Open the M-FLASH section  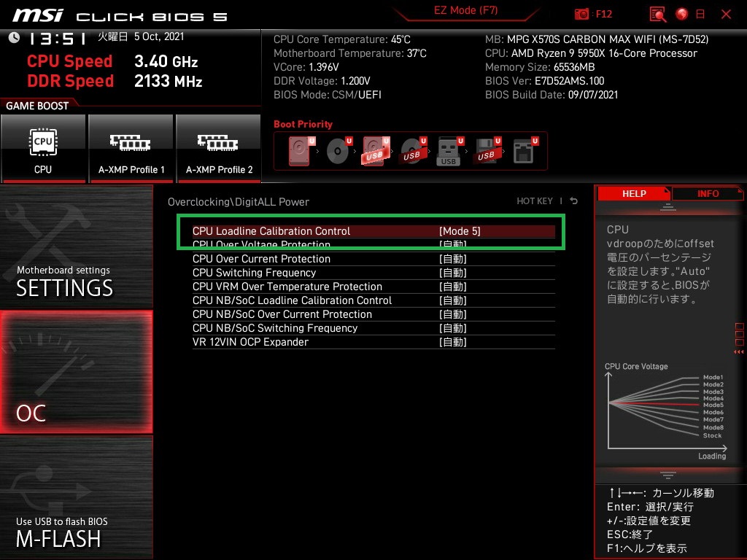(x=76, y=497)
